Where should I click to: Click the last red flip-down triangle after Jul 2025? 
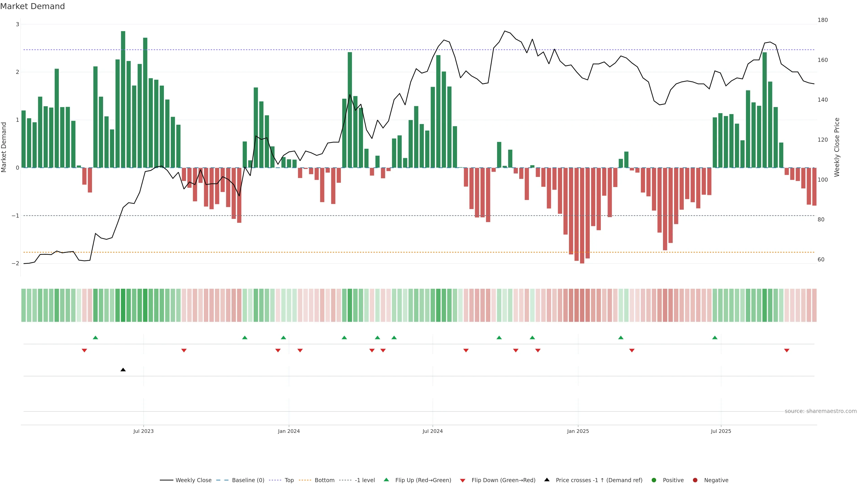(x=787, y=351)
